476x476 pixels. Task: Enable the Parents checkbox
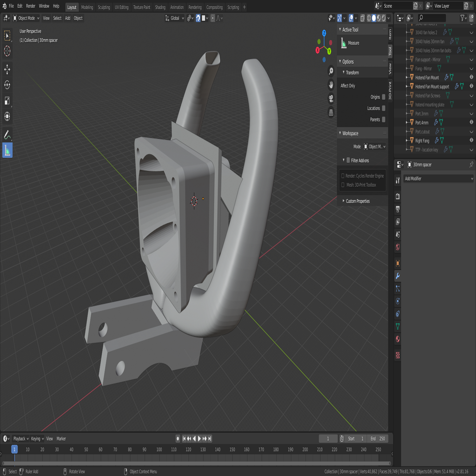click(383, 119)
